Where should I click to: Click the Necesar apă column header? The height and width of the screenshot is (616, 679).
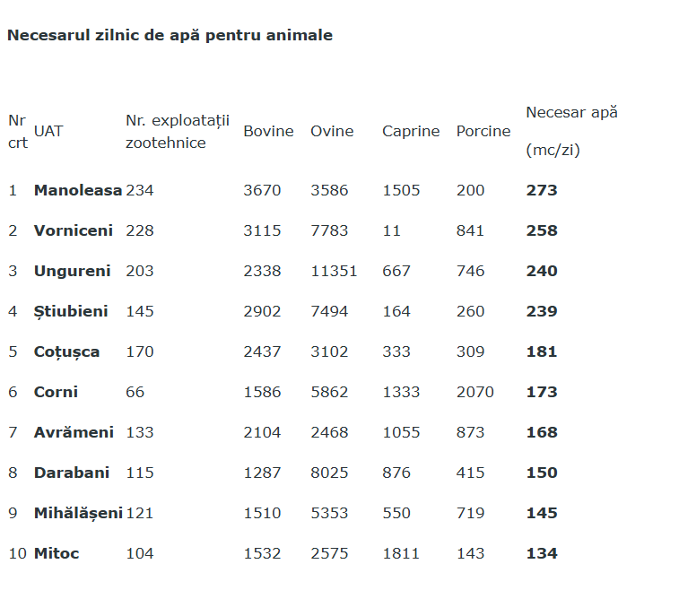pos(571,113)
